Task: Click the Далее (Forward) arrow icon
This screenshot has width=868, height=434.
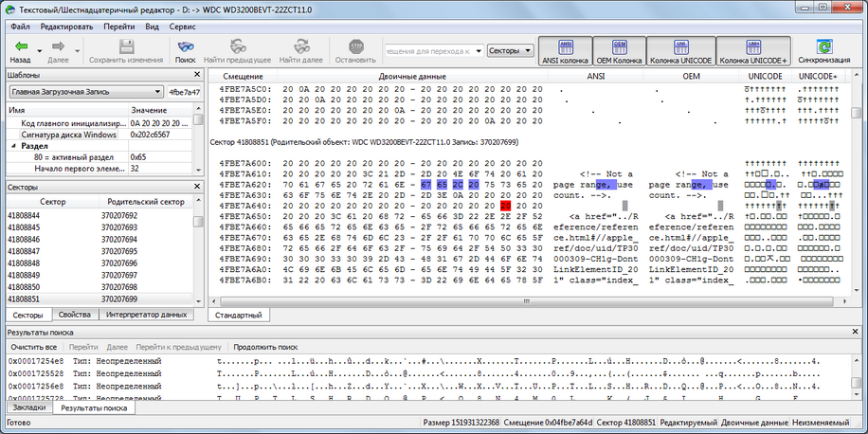Action: [58, 45]
